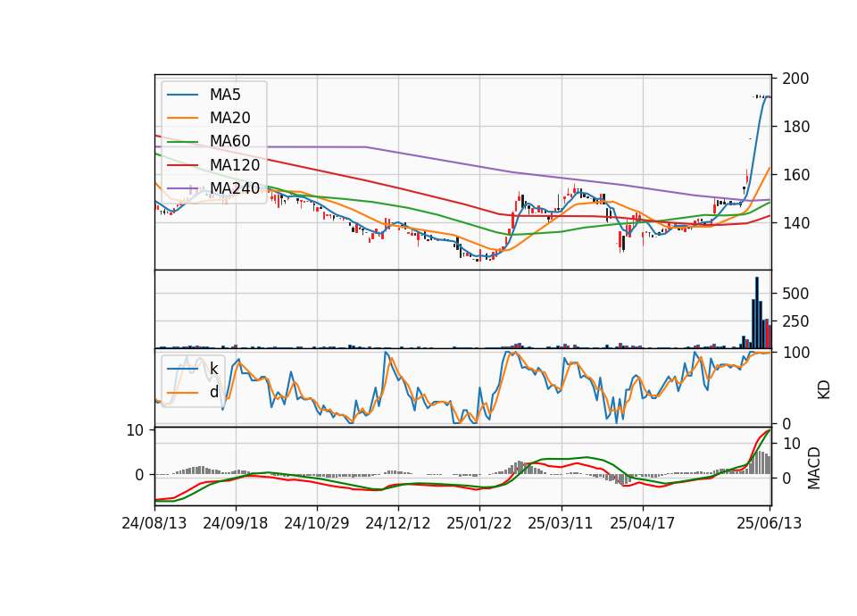Image resolution: width=857 pixels, height=616 pixels.
Task: Click the 180 price axis tick label
Action: [x=795, y=127]
